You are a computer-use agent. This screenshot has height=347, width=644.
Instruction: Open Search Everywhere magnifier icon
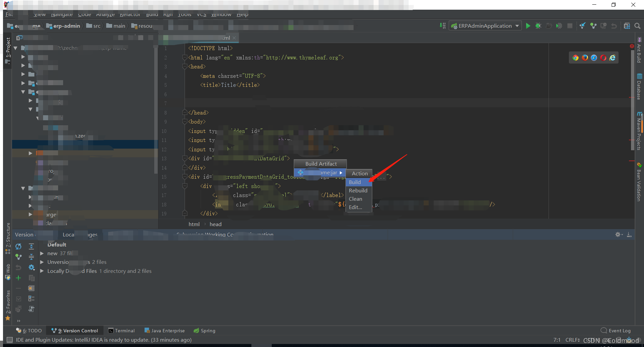(x=637, y=26)
